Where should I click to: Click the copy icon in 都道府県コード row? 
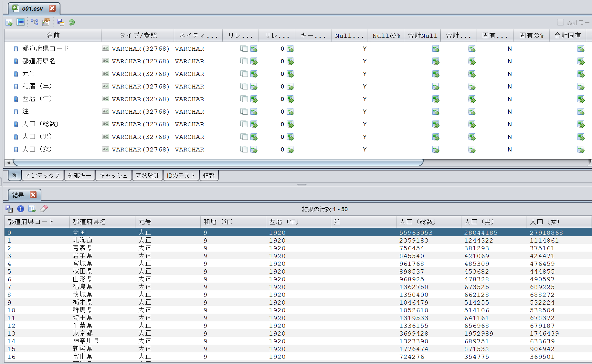tap(244, 48)
